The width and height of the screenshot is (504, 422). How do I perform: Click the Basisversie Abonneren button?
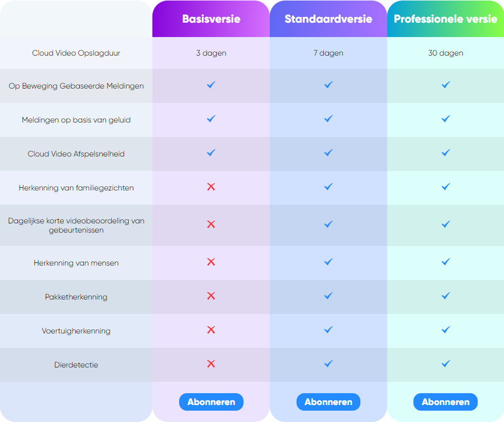[x=211, y=402]
